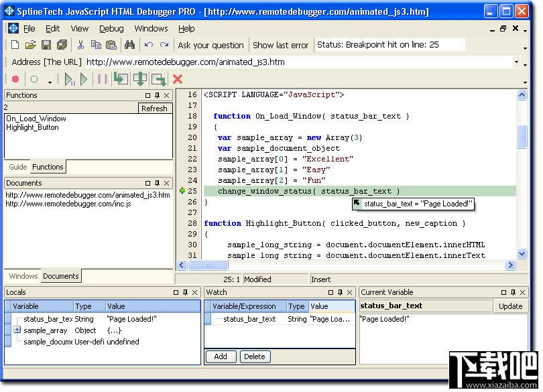Select On_Load_Window in functions list
543x392 pixels.
(x=36, y=119)
